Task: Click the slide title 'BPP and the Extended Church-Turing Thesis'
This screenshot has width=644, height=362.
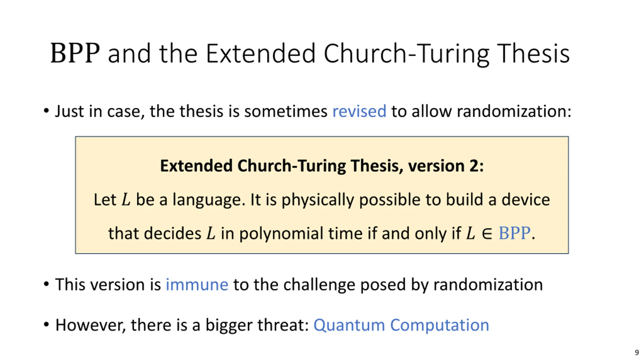Action: click(310, 54)
